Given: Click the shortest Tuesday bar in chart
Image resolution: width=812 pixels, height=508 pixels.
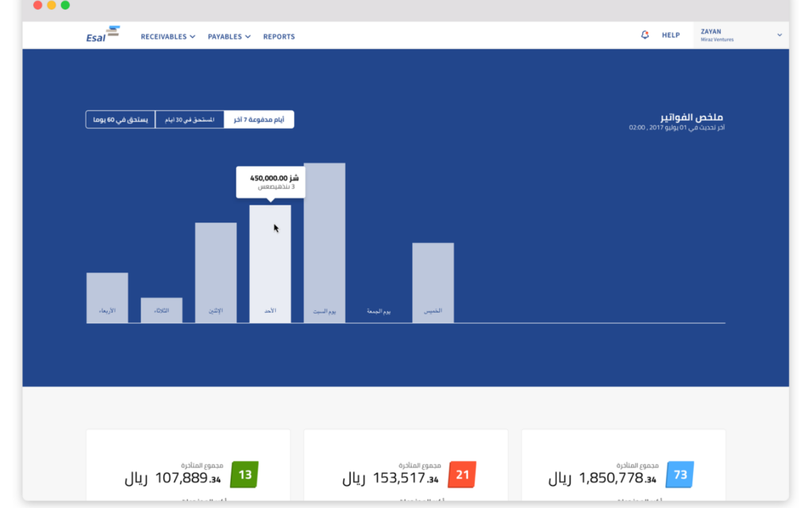Looking at the screenshot, I should [162, 310].
